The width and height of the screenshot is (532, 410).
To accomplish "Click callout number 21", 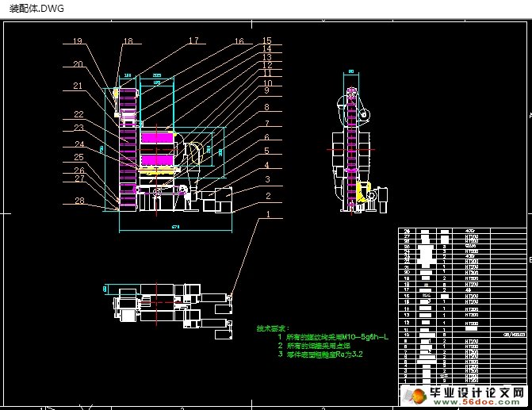I will tap(78, 86).
